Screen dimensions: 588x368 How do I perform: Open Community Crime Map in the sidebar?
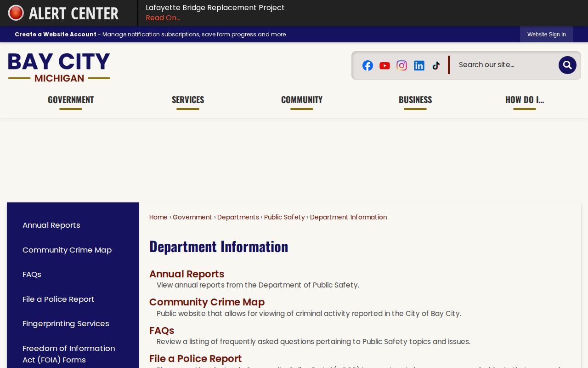click(x=67, y=250)
